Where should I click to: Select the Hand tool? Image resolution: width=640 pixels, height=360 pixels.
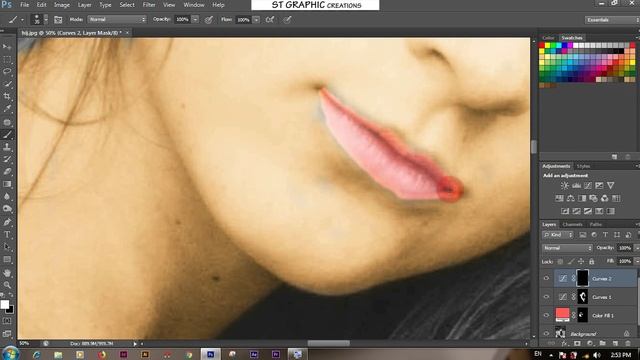[x=7, y=273]
